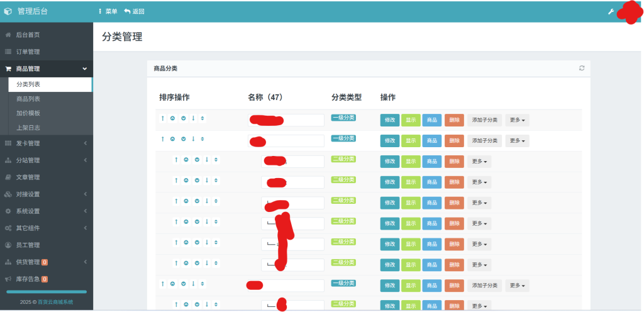Move first category row down one
The width and height of the screenshot is (644, 312).
pyautogui.click(x=183, y=118)
